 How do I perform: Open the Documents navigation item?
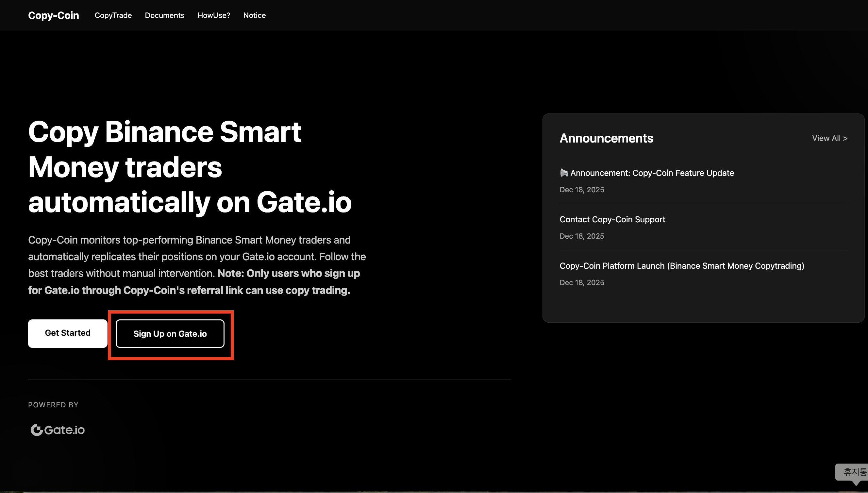164,15
